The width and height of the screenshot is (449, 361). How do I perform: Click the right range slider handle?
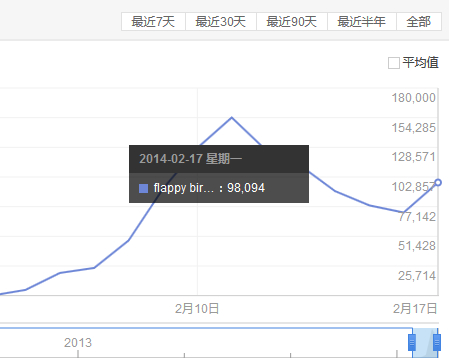point(437,342)
